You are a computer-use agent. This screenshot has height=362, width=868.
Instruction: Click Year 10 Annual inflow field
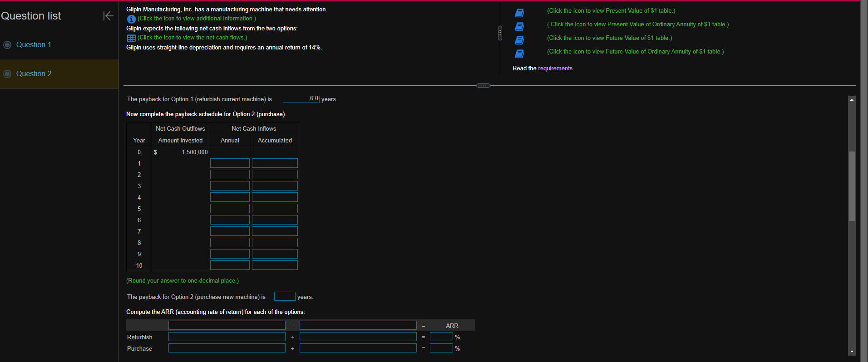coord(230,265)
